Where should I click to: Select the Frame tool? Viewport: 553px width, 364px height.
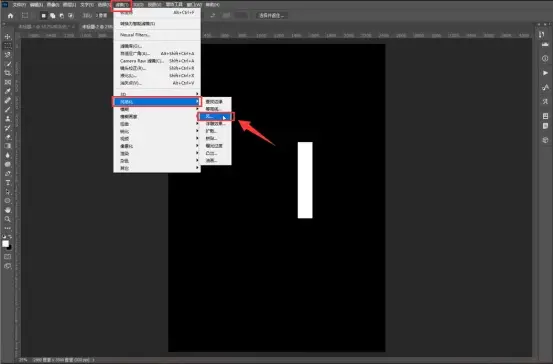click(7, 82)
